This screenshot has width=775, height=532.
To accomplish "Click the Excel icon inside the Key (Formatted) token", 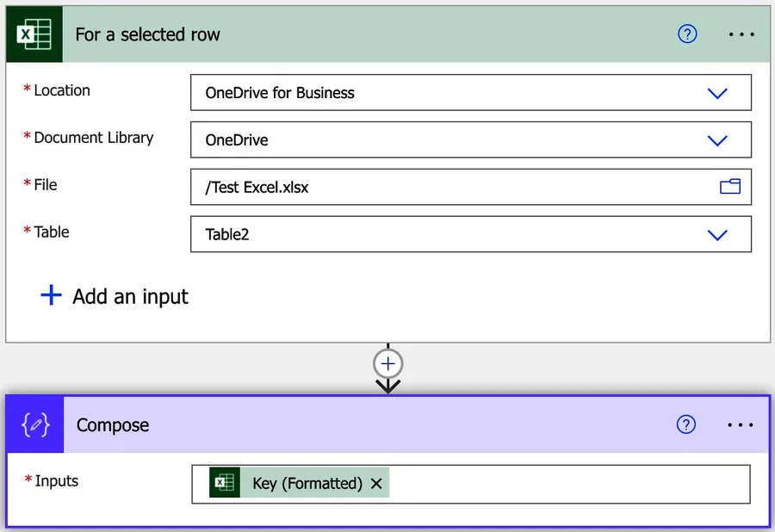I will click(x=223, y=483).
